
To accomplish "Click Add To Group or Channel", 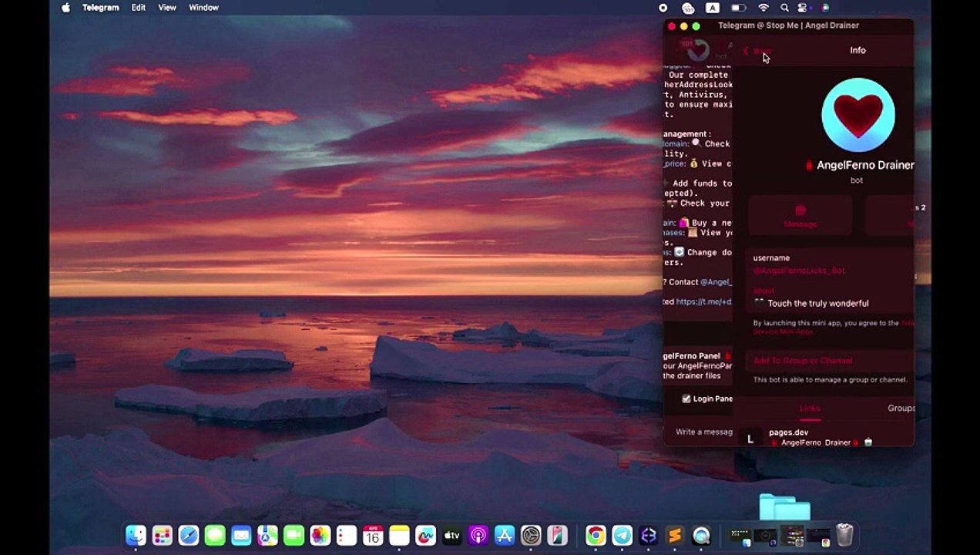I will [803, 361].
